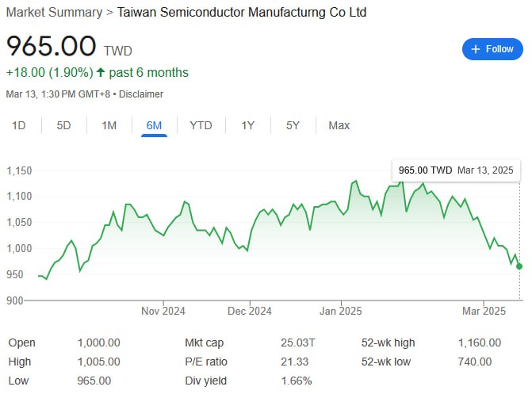Click the Jan 2025 axis label

(x=341, y=311)
